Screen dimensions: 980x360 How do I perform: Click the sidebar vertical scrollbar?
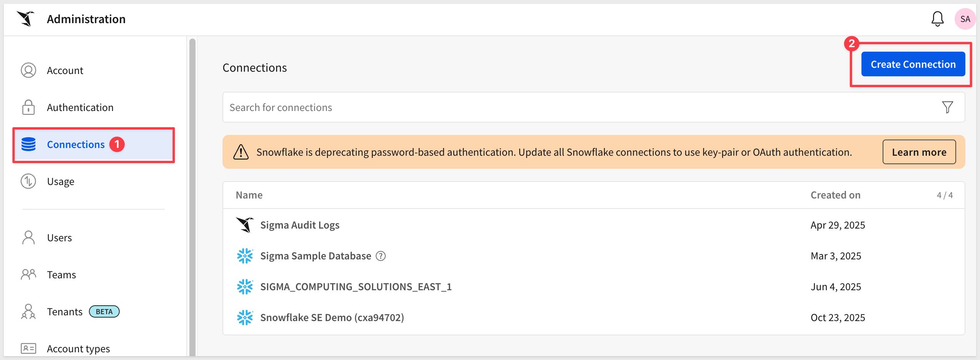click(x=192, y=193)
